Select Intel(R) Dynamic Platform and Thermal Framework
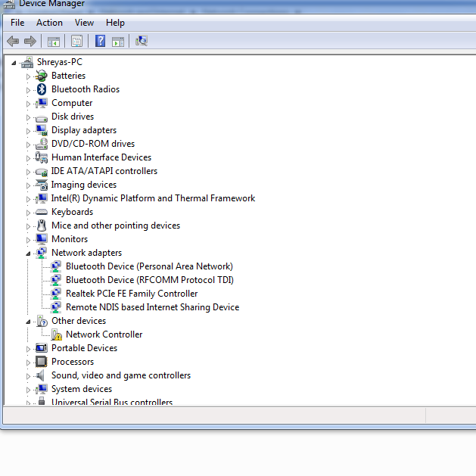This screenshot has height=476, width=476. (x=153, y=198)
